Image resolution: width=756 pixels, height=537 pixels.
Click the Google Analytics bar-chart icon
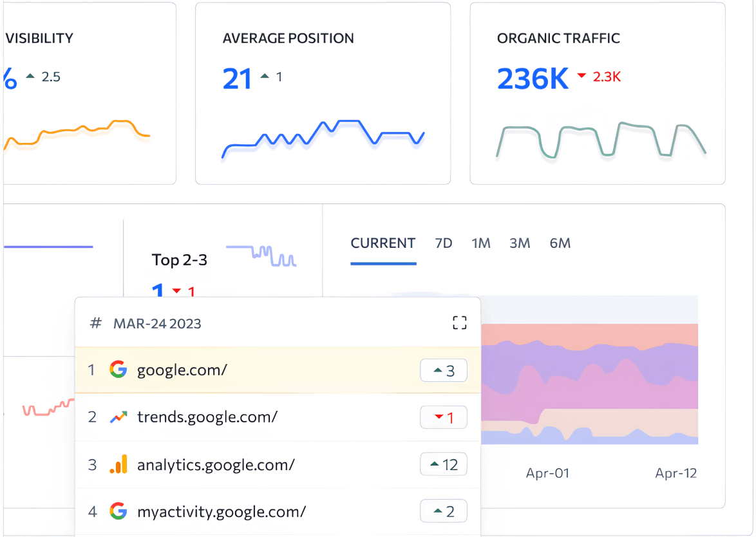118,464
